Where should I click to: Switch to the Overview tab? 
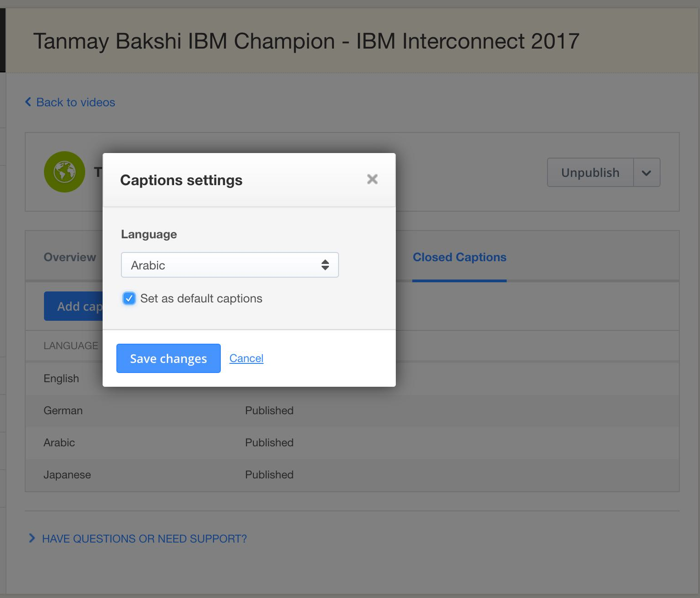(x=70, y=257)
